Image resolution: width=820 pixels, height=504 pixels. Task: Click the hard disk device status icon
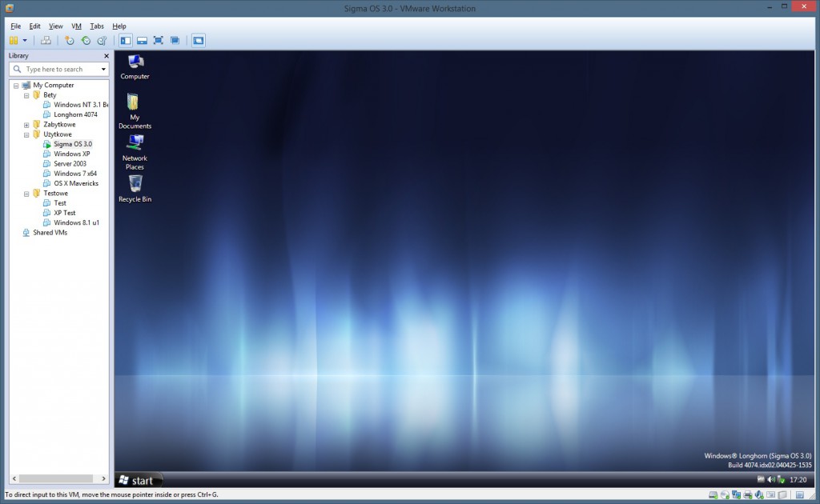tap(713, 494)
